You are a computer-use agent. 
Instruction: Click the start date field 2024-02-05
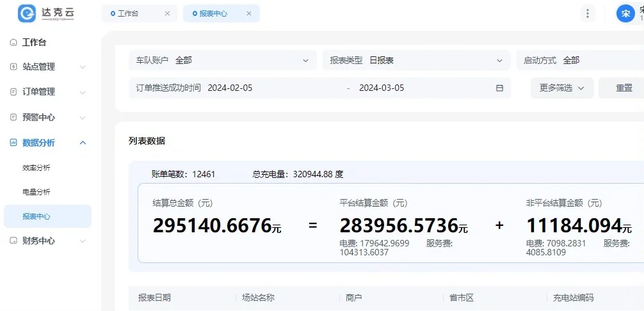pos(230,88)
